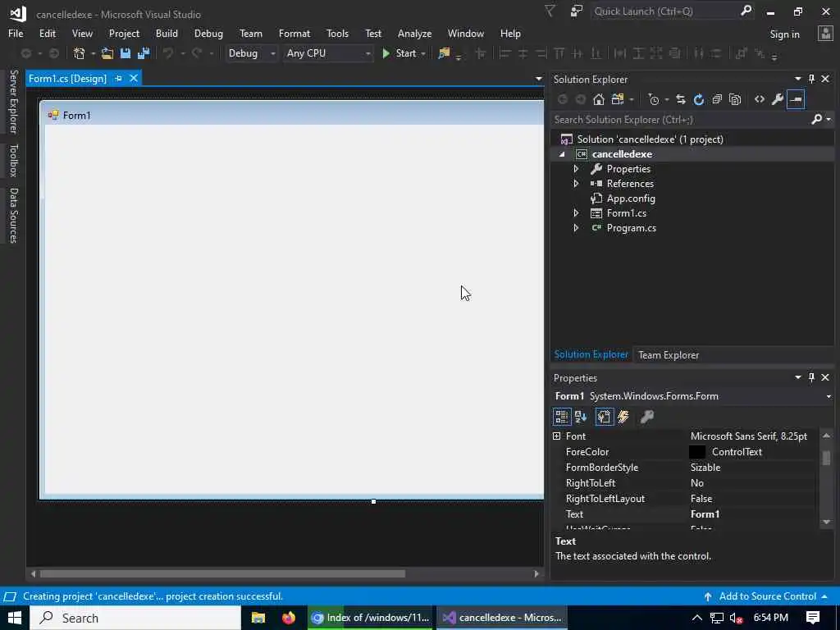Expand the Program.cs node

coord(576,228)
